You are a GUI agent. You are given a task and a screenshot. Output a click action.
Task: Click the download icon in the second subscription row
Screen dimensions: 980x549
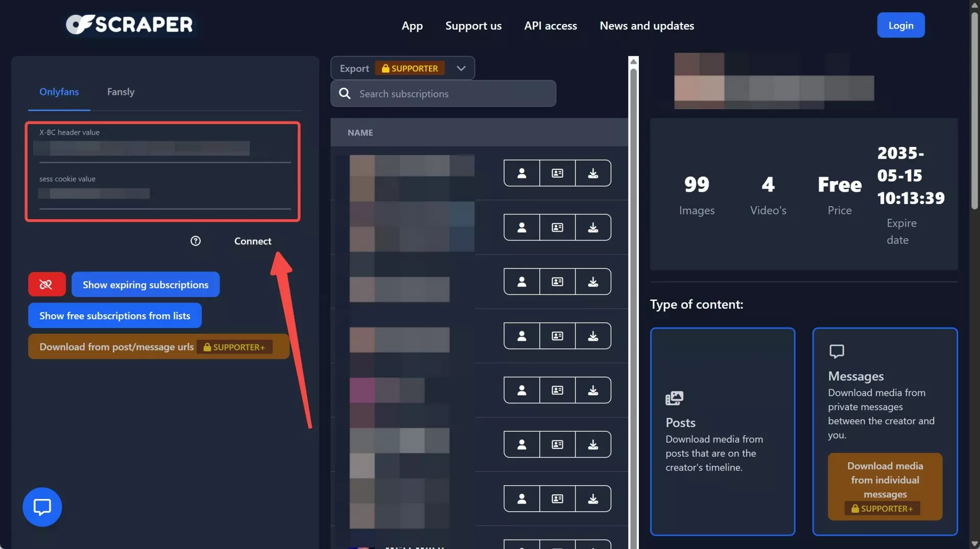click(x=593, y=228)
